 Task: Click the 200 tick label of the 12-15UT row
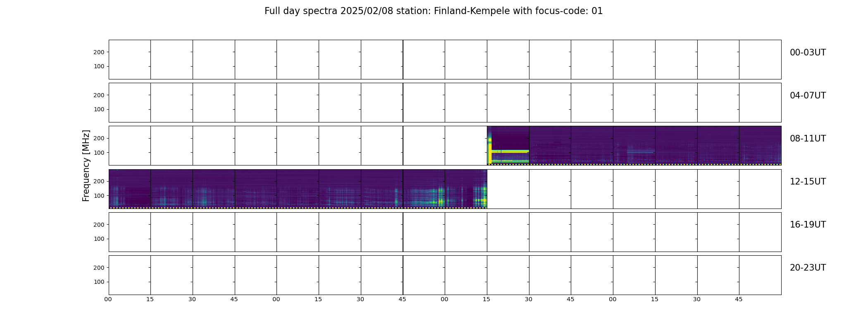click(99, 181)
